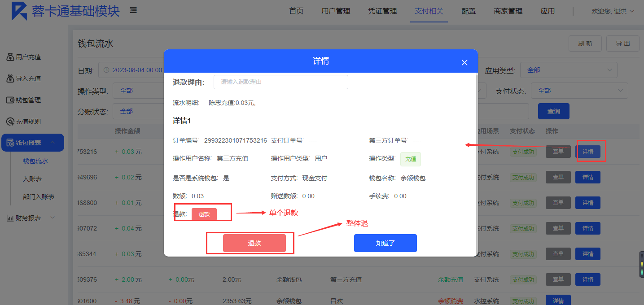This screenshot has height=305, width=644.
Task: Click the 导出 button
Action: click(622, 44)
